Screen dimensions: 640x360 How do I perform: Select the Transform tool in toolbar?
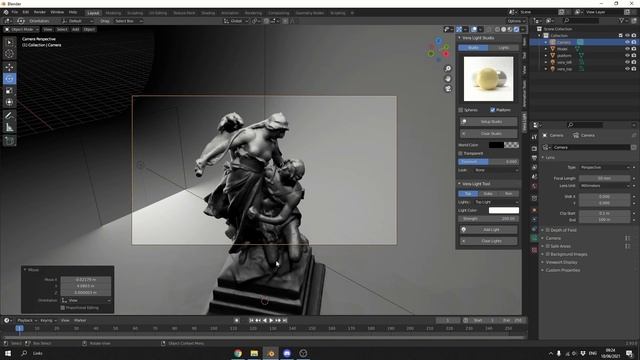coord(9,102)
